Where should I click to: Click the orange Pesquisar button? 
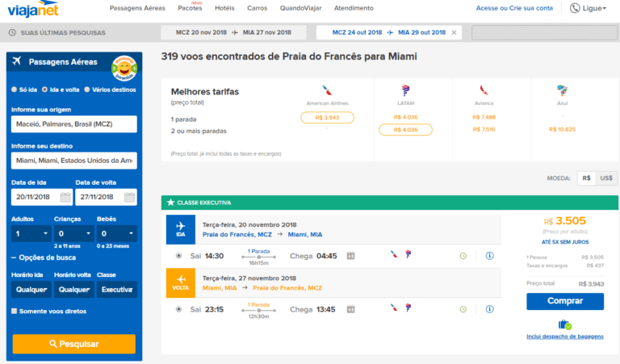coord(73,344)
